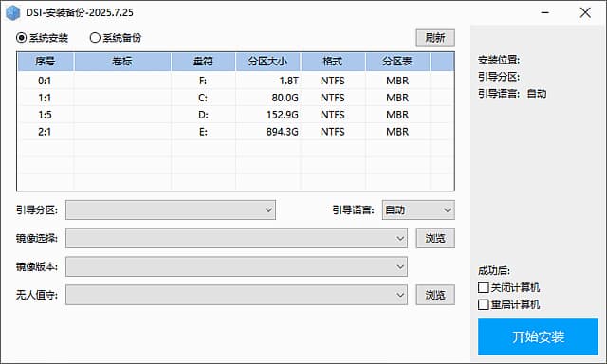This screenshot has width=607, height=364.
Task: Open the 镜像选择 dropdown
Action: coord(236,238)
